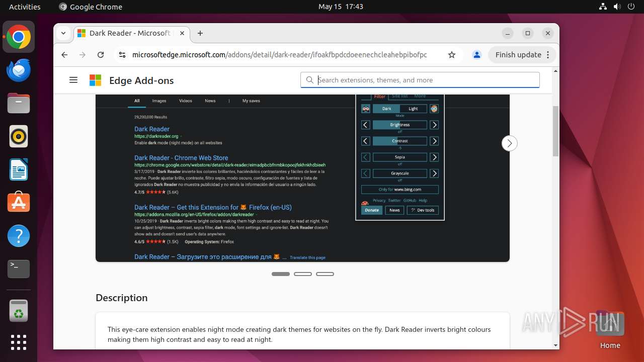Select the third carousel indicator
The width and height of the screenshot is (644, 362).
tap(325, 274)
